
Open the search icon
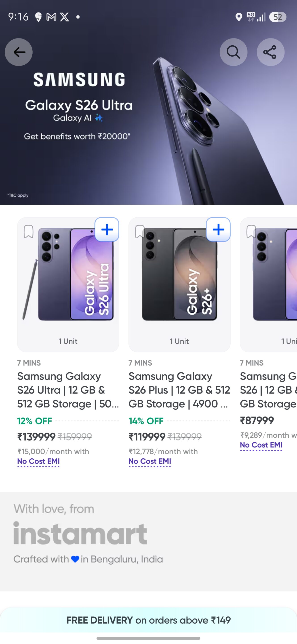tap(233, 52)
